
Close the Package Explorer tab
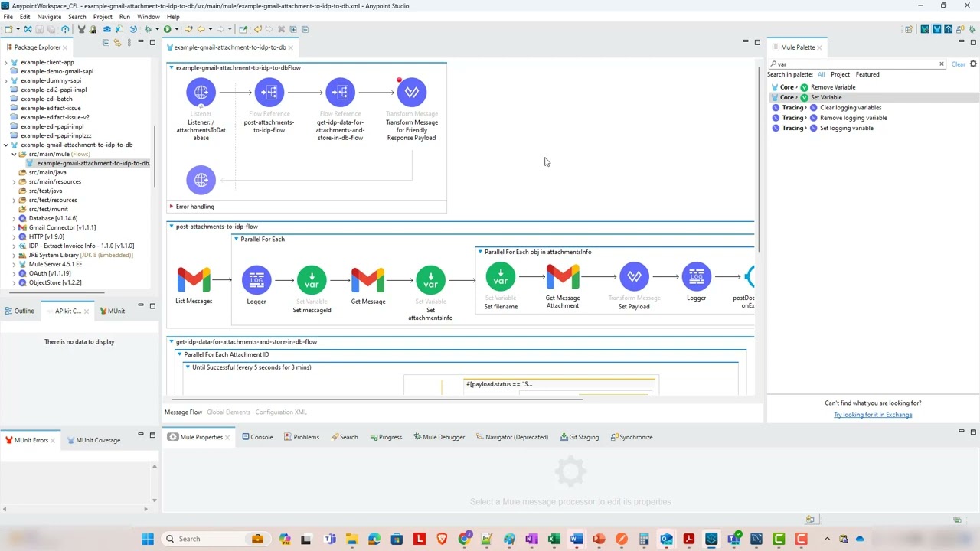point(65,47)
